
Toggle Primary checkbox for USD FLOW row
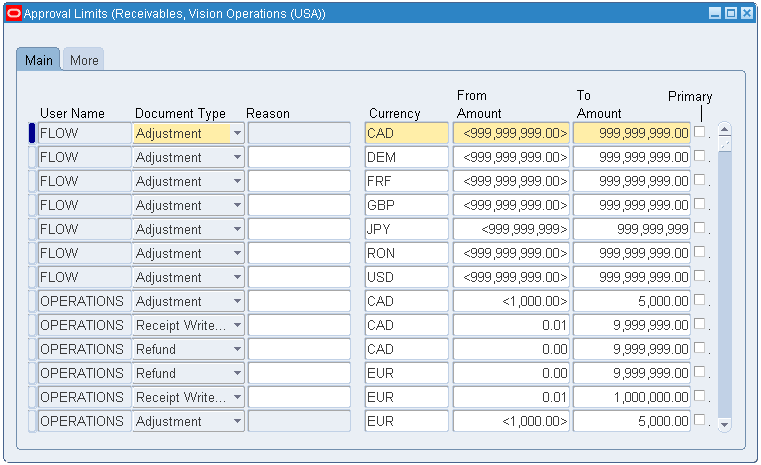[x=700, y=276]
